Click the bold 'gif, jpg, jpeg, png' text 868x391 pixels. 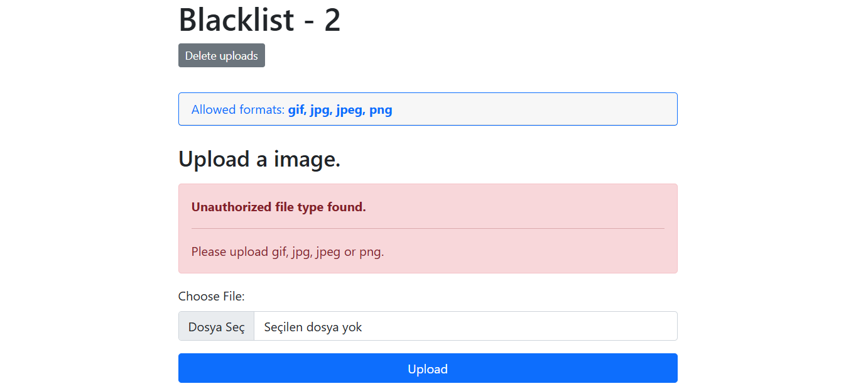pos(340,110)
